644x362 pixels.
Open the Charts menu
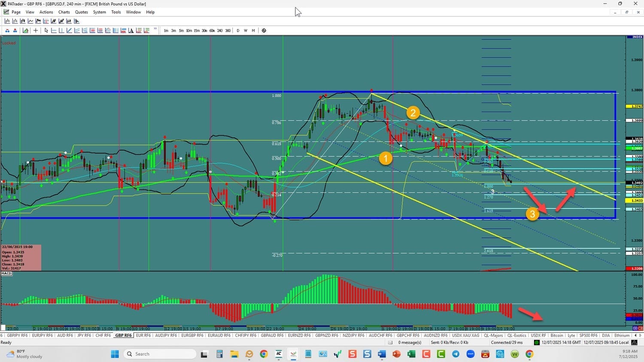pos(64,12)
